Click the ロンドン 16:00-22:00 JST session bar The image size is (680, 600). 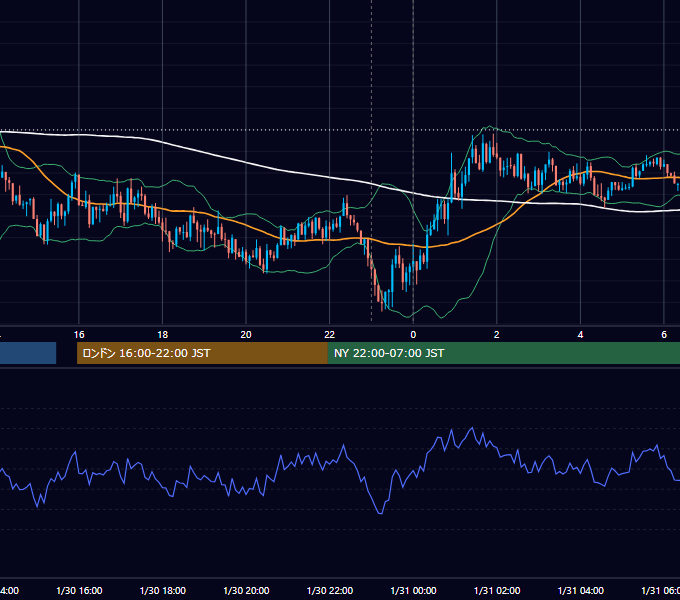tap(202, 353)
